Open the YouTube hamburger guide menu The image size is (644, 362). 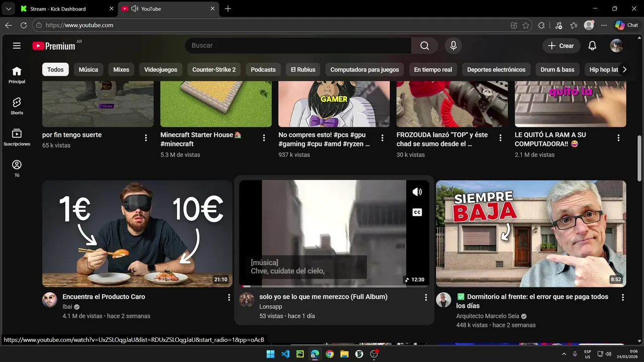[x=17, y=46]
